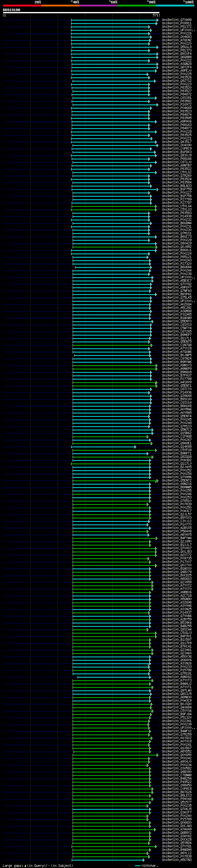Click label UniRef100_Q00GM0
Image resolution: width=197 pixels, height=868 pixels.
177,755
